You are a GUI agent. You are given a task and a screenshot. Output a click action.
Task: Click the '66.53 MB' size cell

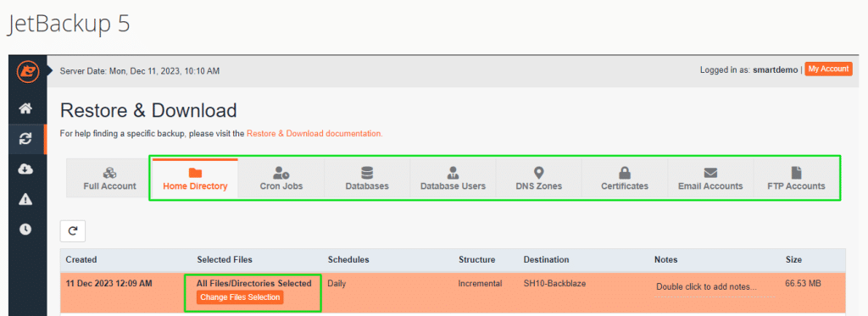coord(803,283)
